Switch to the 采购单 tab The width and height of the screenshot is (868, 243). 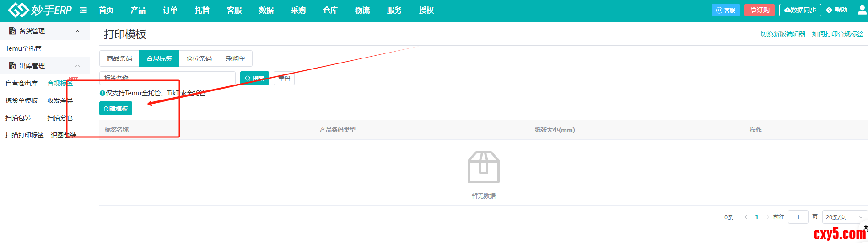(236, 58)
